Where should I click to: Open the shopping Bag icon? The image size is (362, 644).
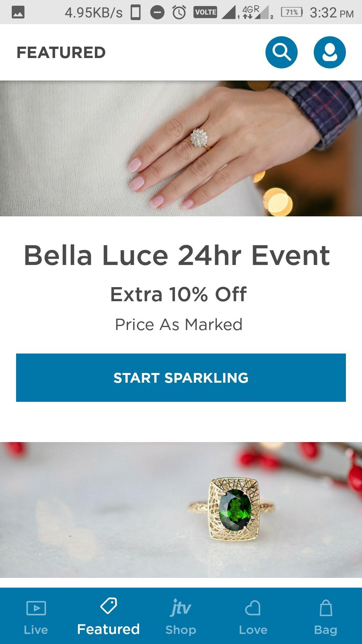(325, 608)
